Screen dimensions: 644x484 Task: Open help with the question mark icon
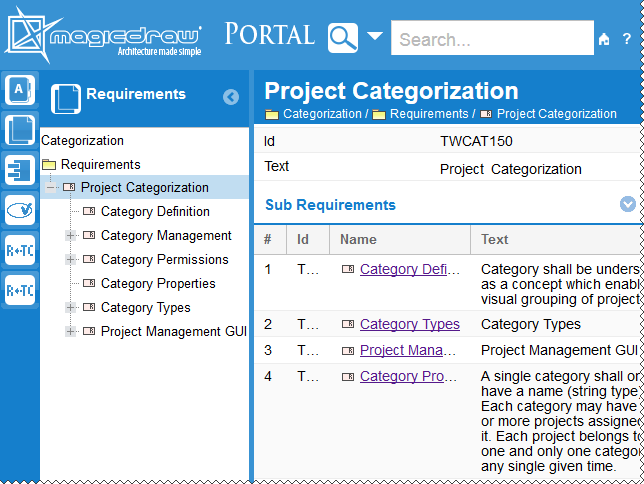[x=627, y=40]
